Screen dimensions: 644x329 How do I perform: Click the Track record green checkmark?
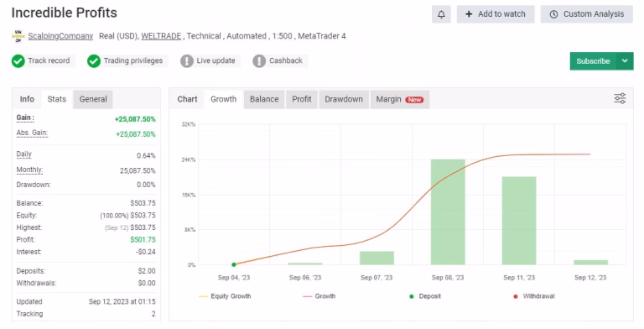coord(18,61)
